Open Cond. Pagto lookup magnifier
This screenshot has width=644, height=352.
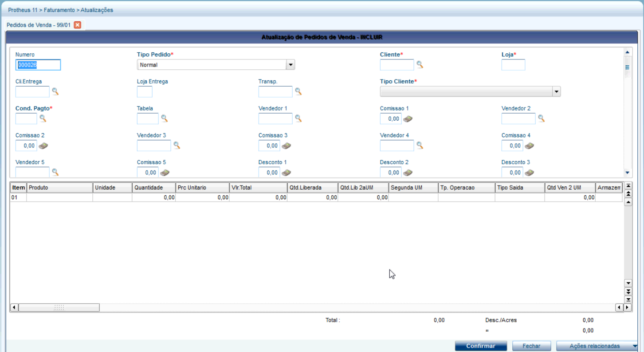point(43,119)
